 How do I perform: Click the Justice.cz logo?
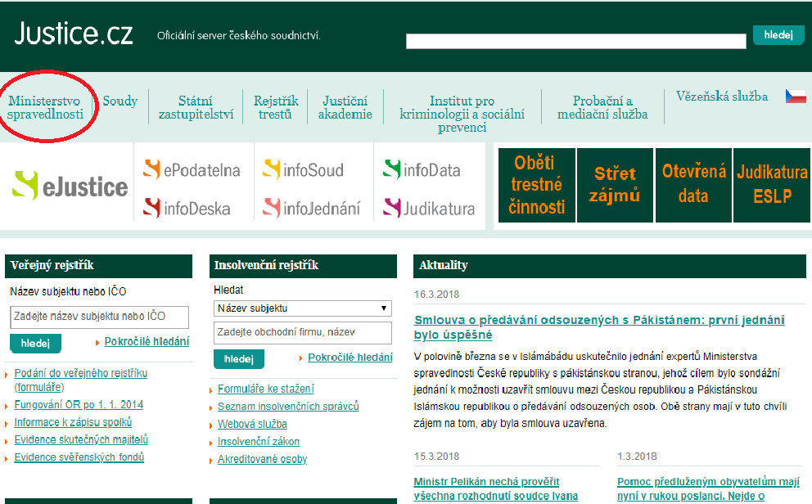[x=74, y=34]
